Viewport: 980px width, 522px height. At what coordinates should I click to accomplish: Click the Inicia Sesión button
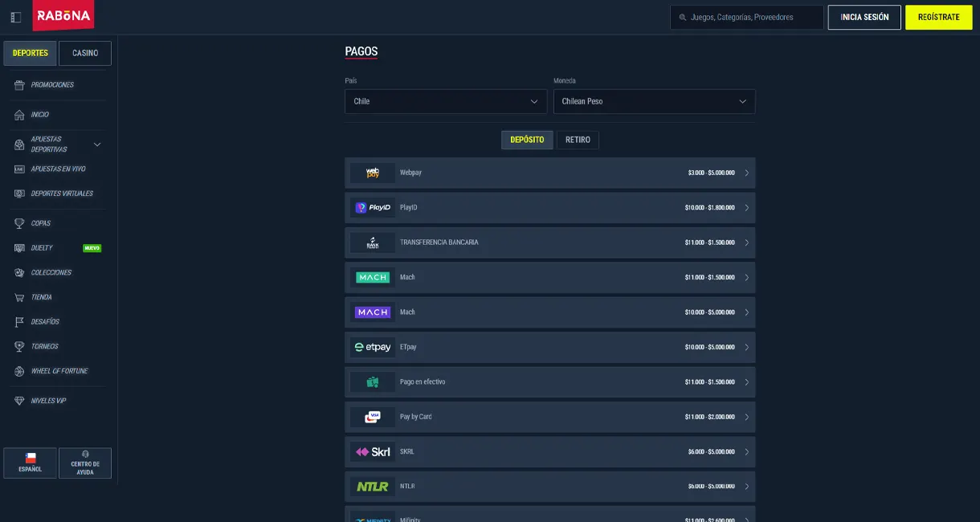(864, 17)
